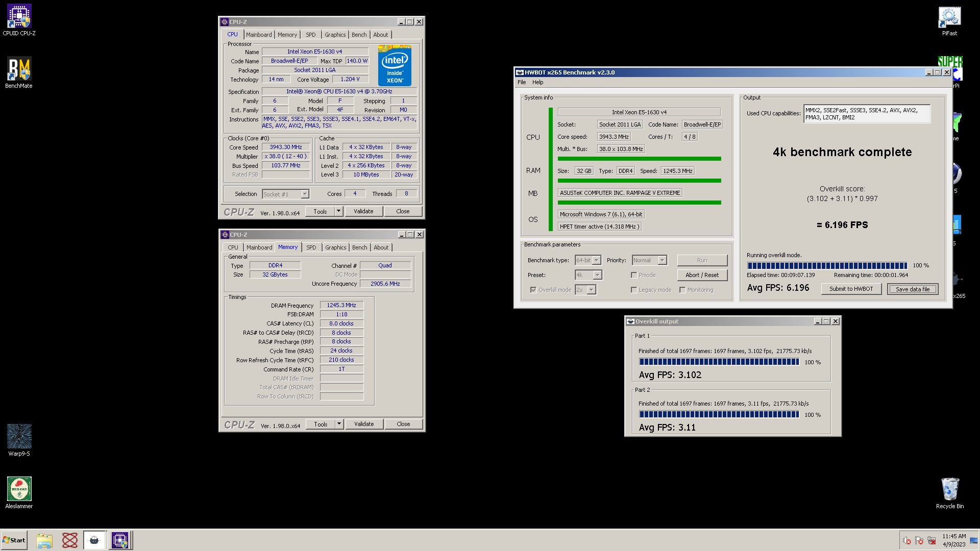Click the Abort / Reset button

coord(702,275)
